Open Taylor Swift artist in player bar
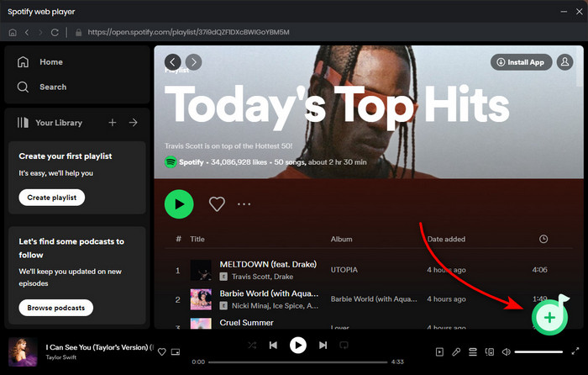Image resolution: width=588 pixels, height=375 pixels. pyautogui.click(x=60, y=357)
